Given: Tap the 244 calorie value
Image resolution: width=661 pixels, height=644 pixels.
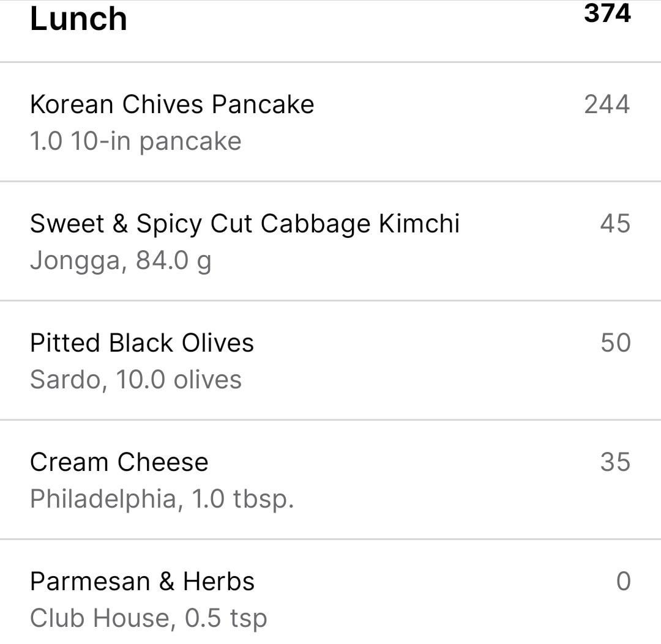Looking at the screenshot, I should coord(607,105).
